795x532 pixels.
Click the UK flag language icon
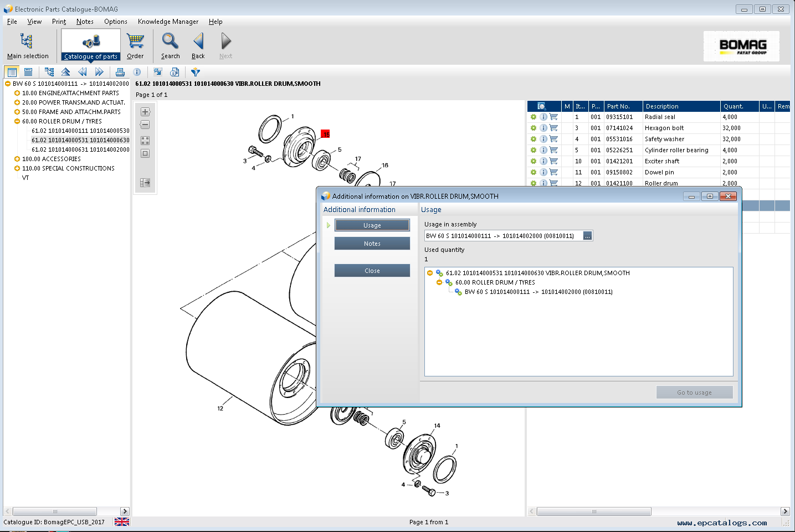(122, 522)
